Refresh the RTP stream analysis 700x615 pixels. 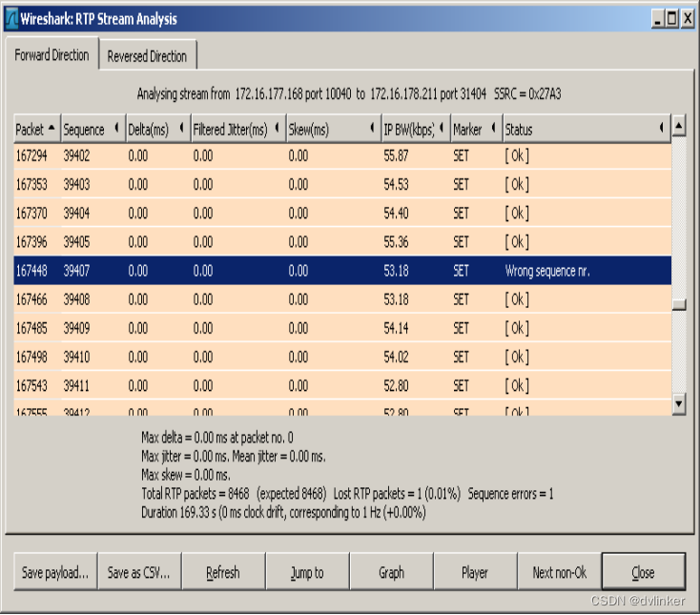223,572
